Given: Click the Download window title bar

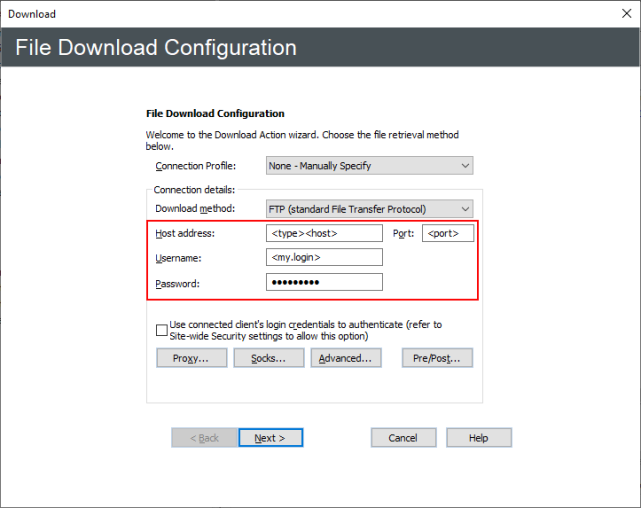Looking at the screenshot, I should pos(300,14).
